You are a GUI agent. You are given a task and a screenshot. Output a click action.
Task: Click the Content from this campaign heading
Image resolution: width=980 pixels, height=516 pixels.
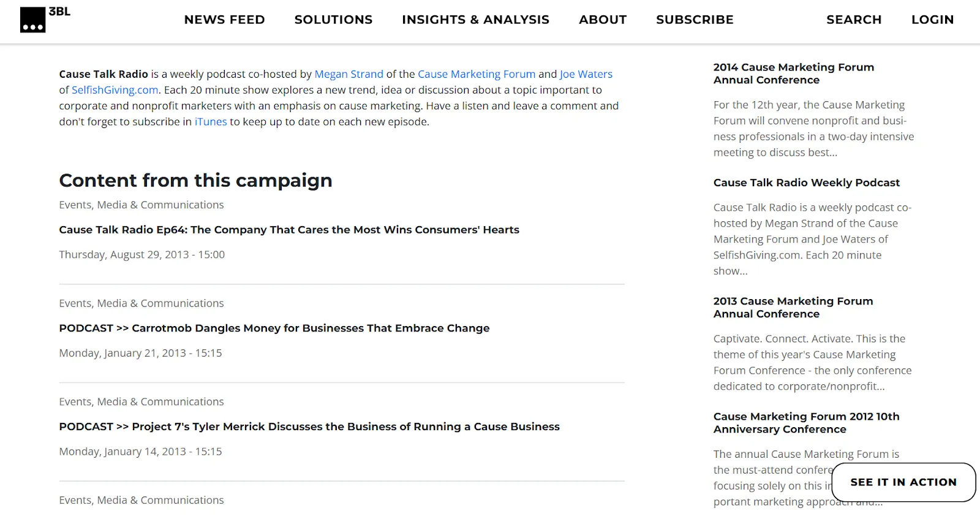coord(195,180)
